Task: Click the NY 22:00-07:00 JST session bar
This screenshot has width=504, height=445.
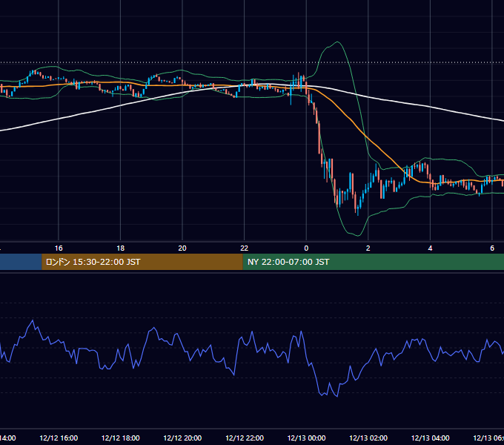Action: [373, 262]
